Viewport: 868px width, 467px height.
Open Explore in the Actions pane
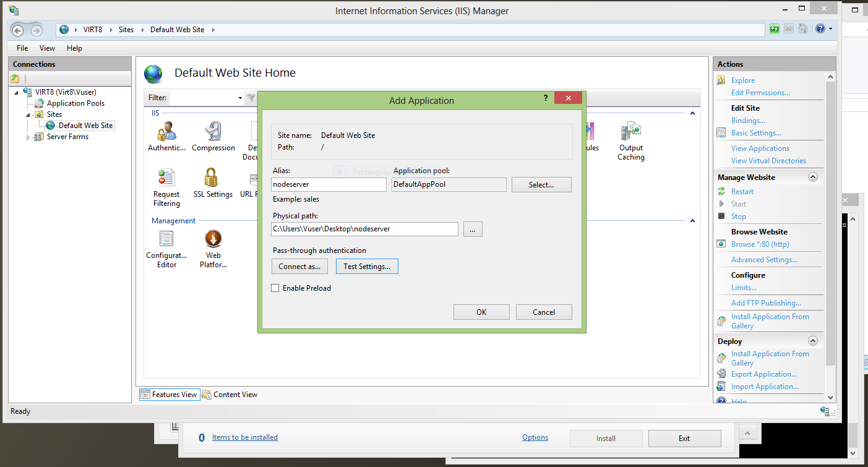[742, 80]
